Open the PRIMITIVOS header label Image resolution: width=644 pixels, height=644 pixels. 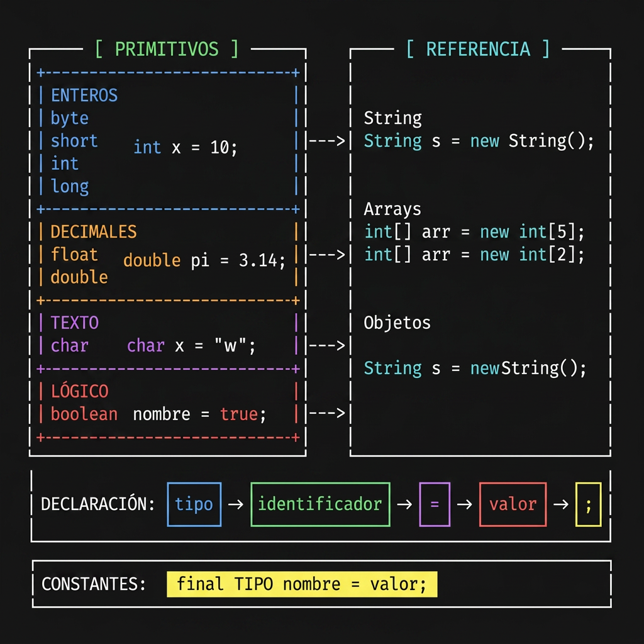(167, 50)
